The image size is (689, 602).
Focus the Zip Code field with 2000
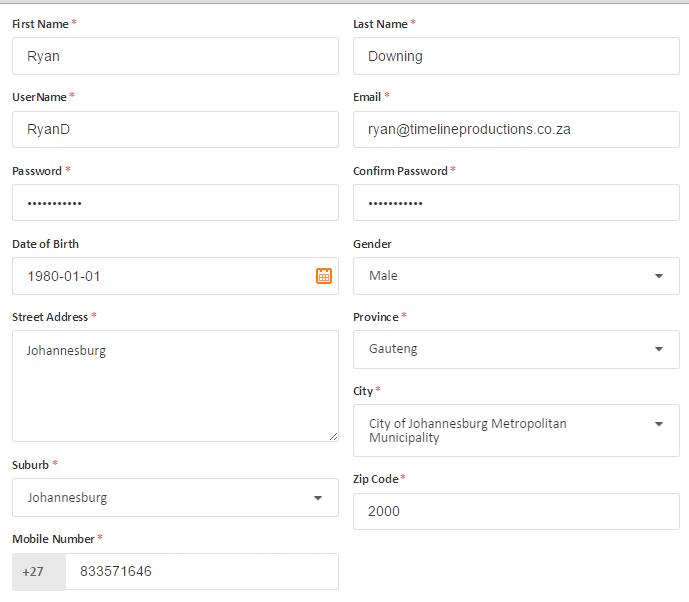coord(515,511)
